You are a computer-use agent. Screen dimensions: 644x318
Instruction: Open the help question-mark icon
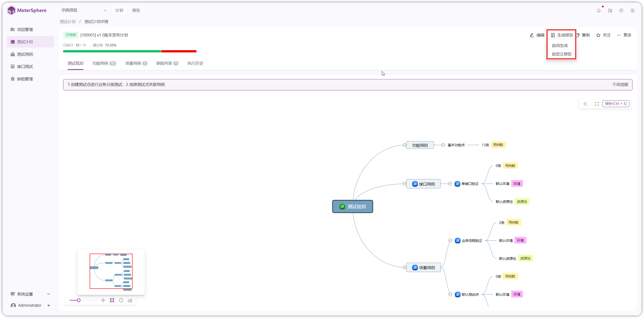click(621, 10)
